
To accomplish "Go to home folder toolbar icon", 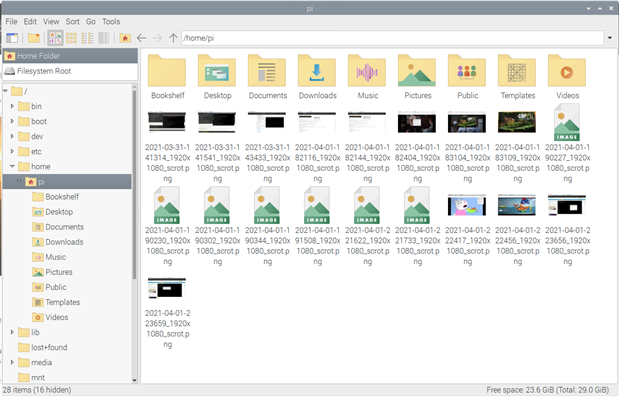I will pyautogui.click(x=125, y=38).
